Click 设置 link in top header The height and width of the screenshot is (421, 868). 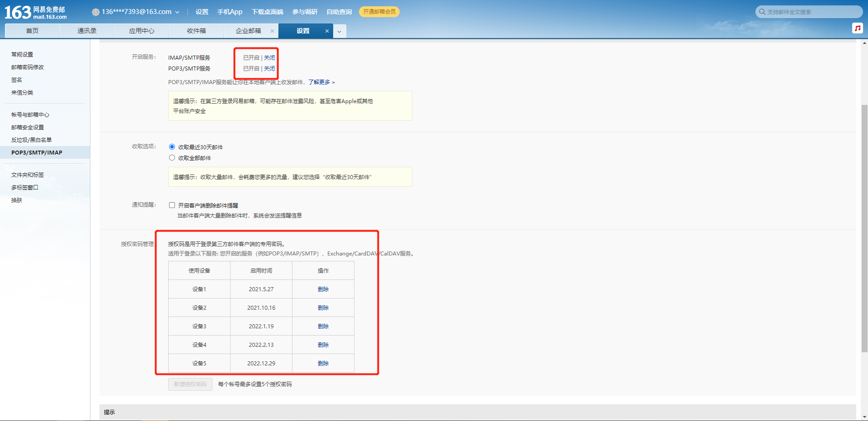point(202,12)
